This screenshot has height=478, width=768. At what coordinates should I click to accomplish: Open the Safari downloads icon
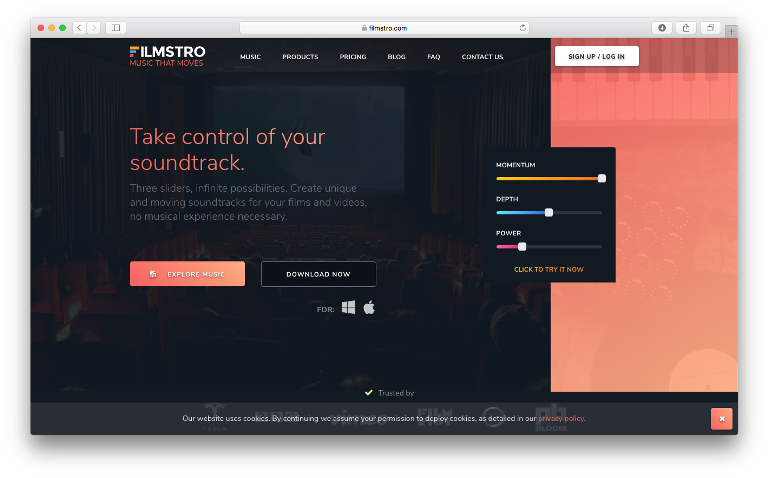(662, 28)
